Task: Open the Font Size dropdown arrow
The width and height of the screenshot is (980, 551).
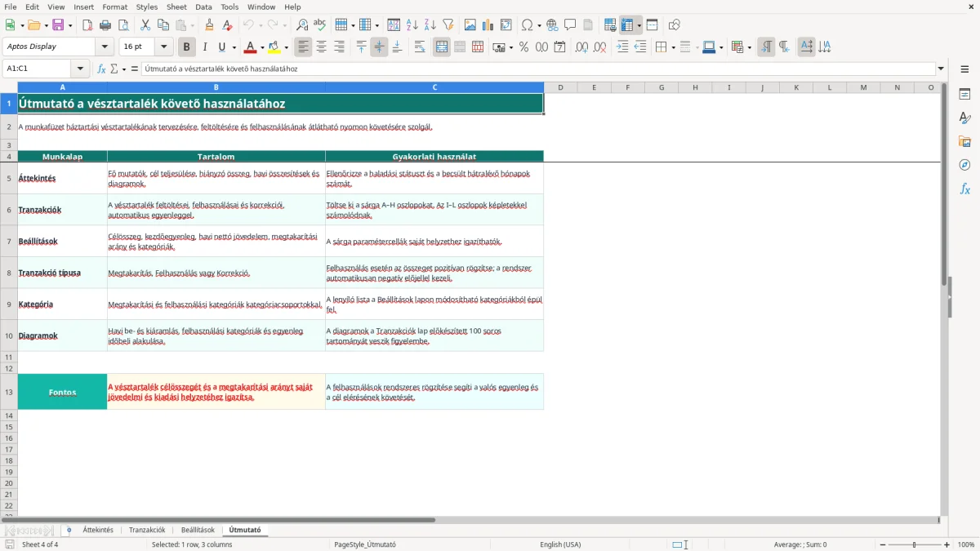Action: point(164,47)
